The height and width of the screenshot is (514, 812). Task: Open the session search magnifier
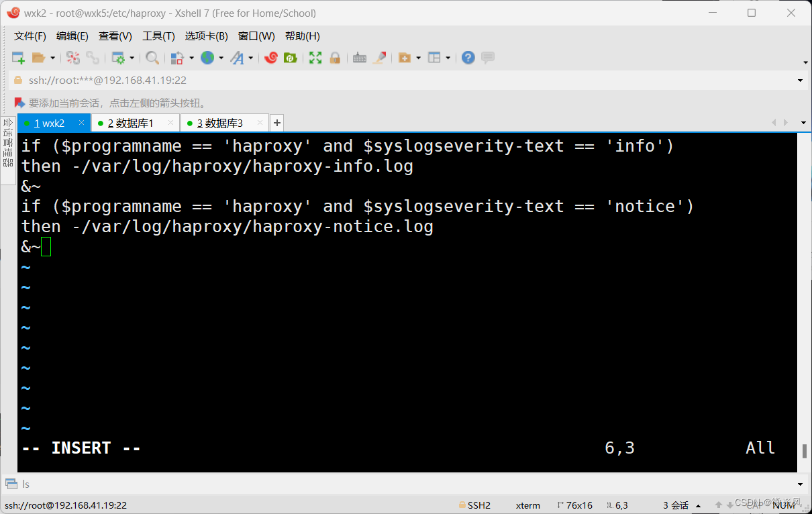[152, 58]
